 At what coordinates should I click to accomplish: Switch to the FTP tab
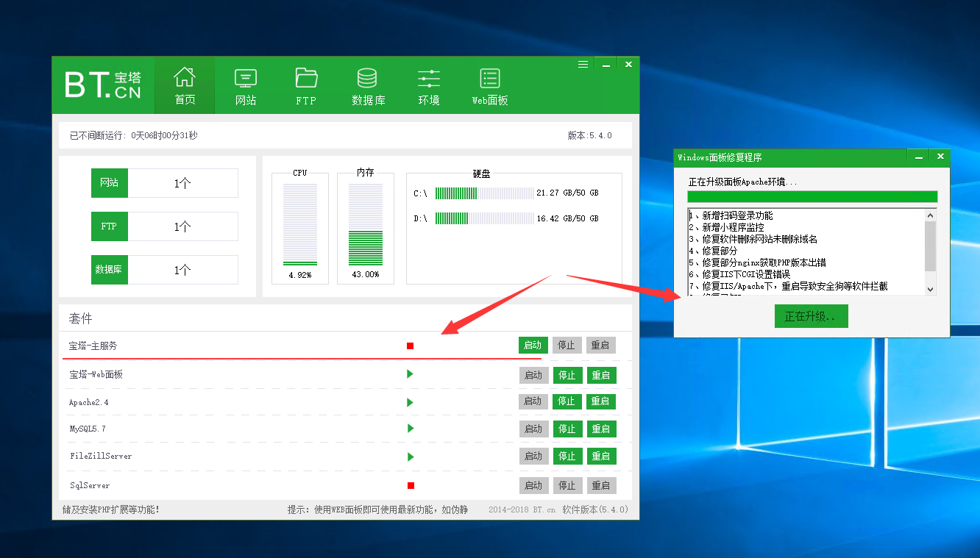pos(306,85)
